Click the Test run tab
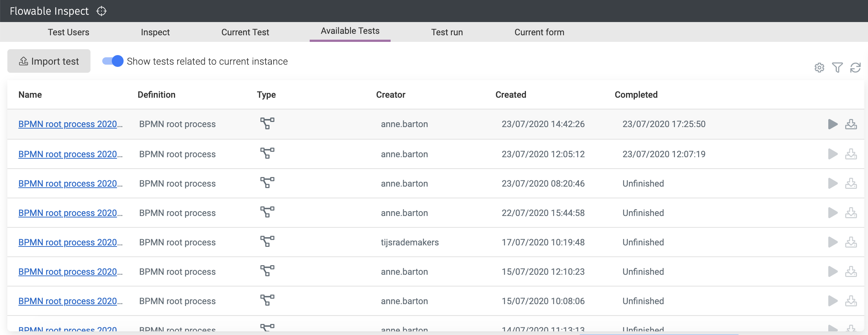Viewport: 868px width, 335px height. coord(447,32)
